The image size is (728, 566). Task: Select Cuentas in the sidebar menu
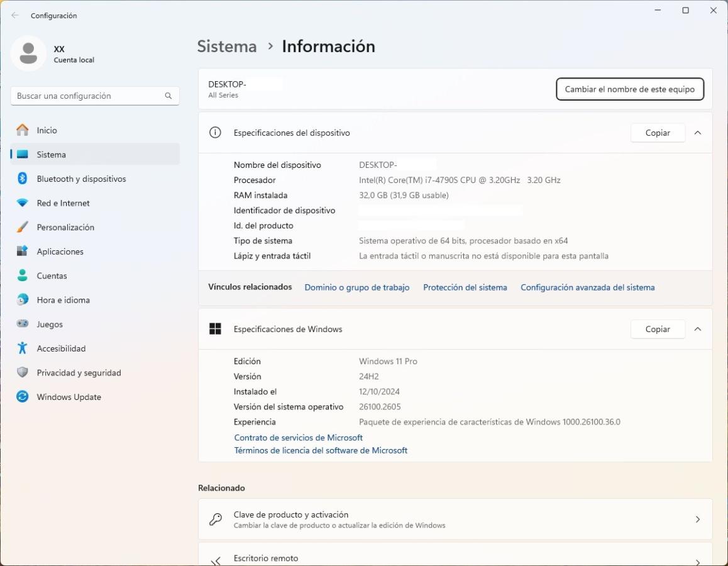52,275
